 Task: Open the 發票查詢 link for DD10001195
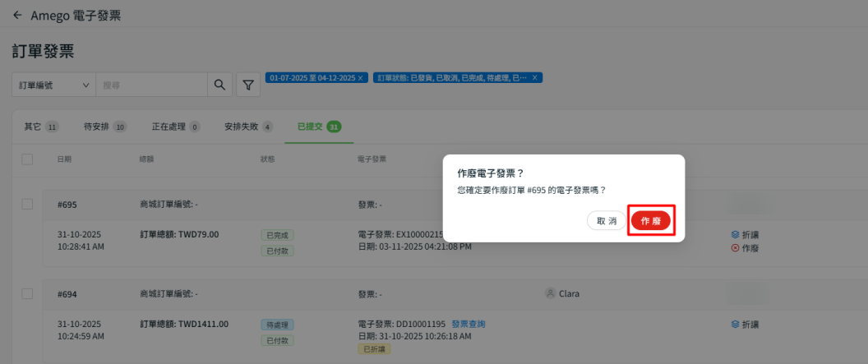pyautogui.click(x=468, y=325)
